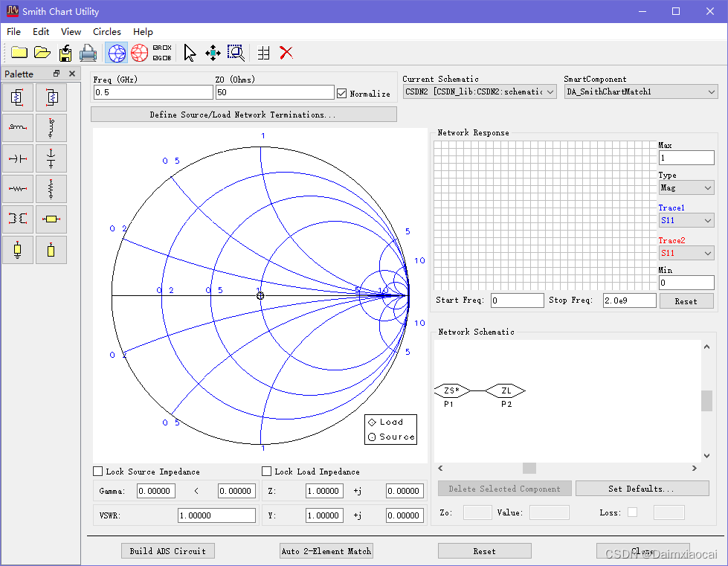Click Build ADS Circuit button
Viewport: 728px width, 566px height.
167,550
